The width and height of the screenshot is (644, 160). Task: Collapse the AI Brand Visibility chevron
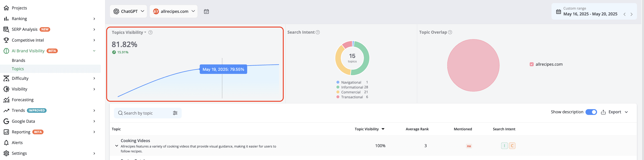click(x=94, y=51)
